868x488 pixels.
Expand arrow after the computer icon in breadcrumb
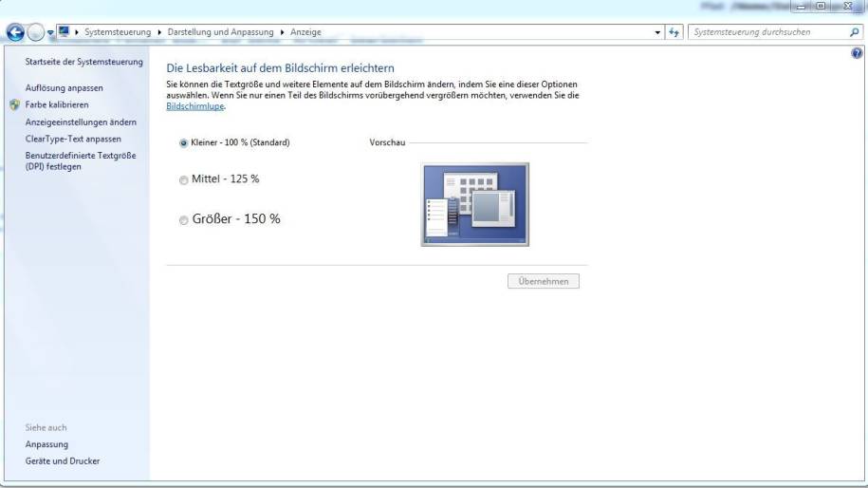[77, 32]
